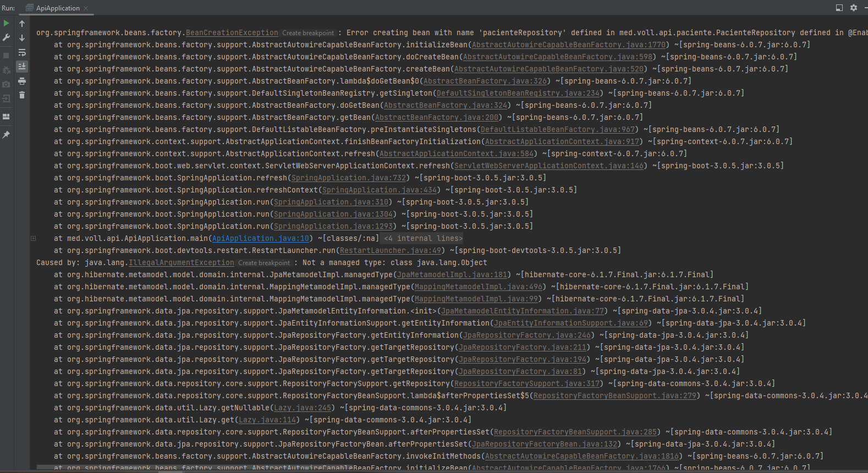Create breakpoint for IllegalArgumentException
The height and width of the screenshot is (473, 868).
[x=264, y=263]
